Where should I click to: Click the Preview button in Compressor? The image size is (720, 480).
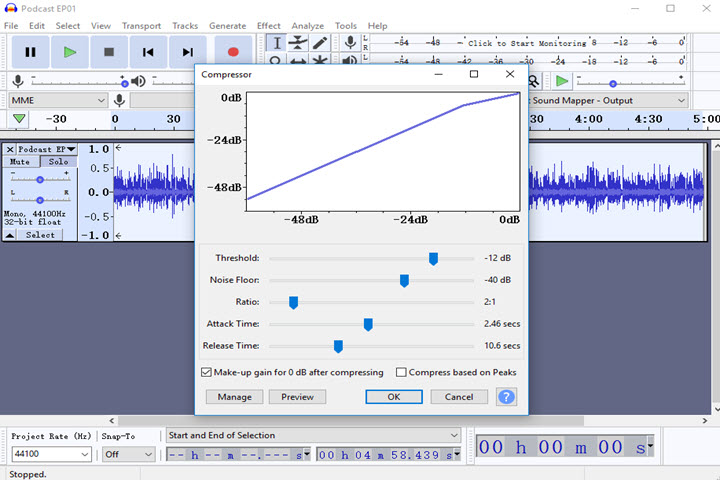tap(297, 397)
